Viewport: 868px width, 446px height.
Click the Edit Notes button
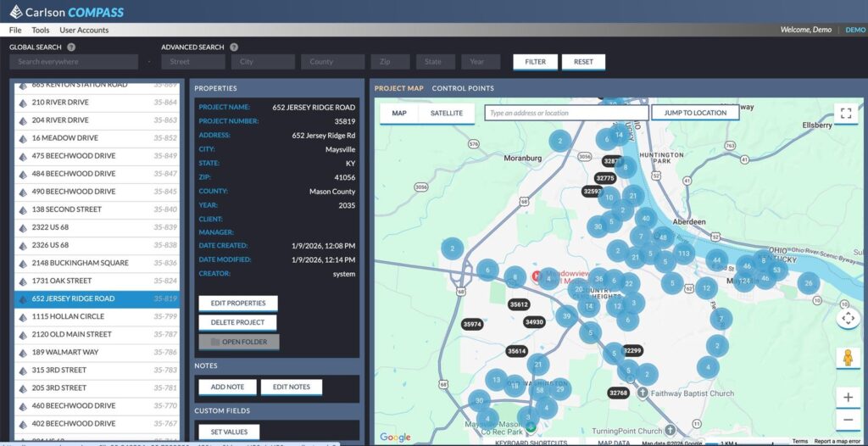292,387
